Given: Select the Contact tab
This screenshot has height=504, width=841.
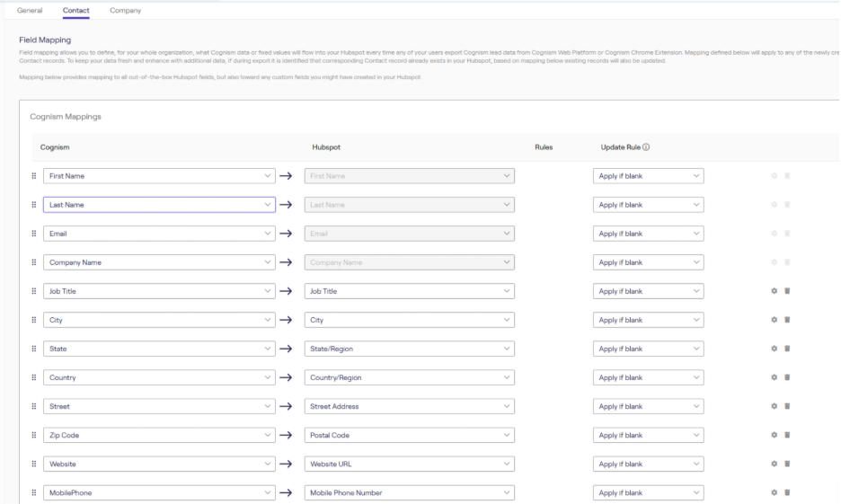Looking at the screenshot, I should point(75,11).
